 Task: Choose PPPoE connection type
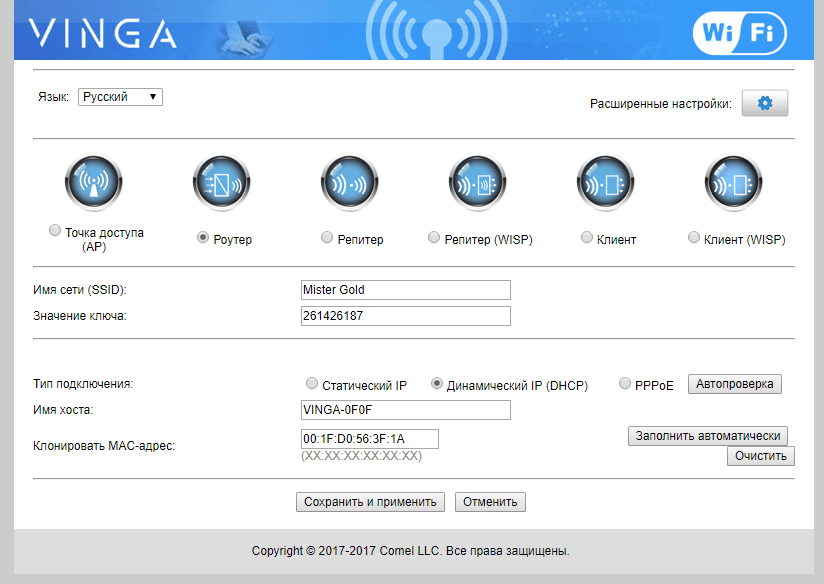[626, 384]
